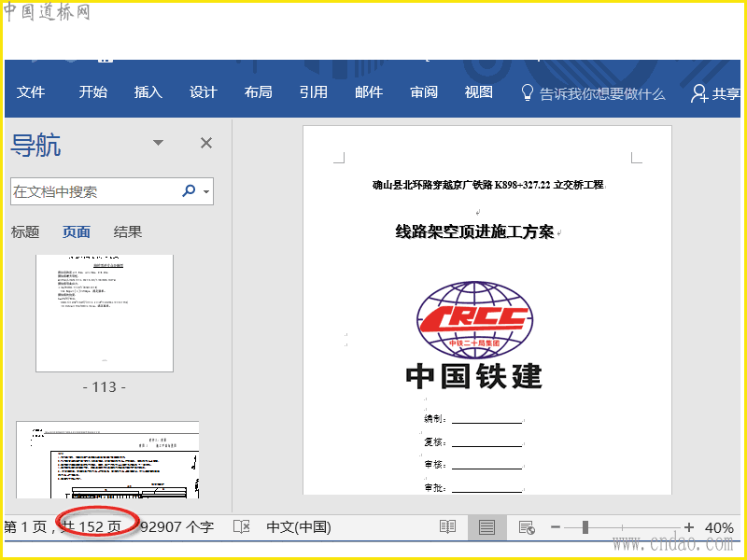Switch to the 结果 navigation tab
747x560 pixels.
pos(128,231)
